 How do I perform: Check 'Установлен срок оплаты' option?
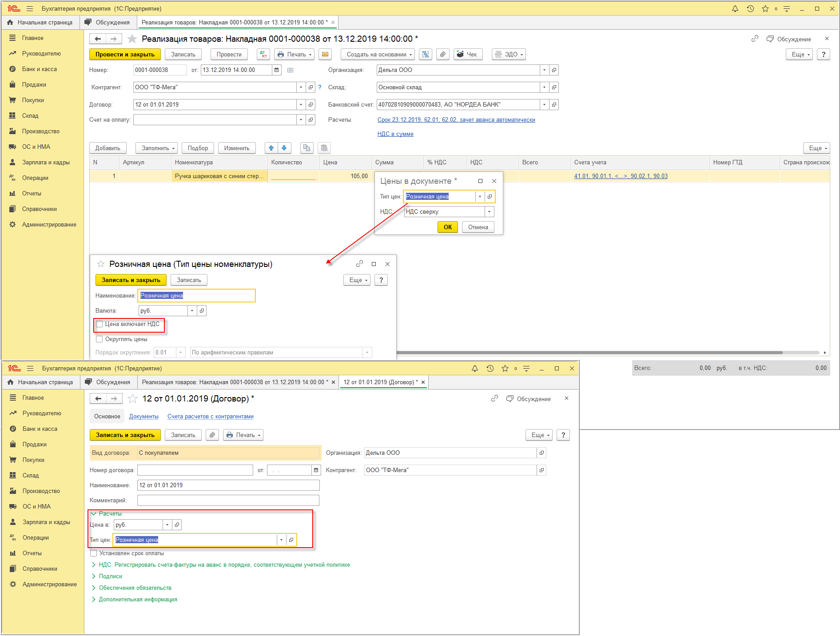94,553
